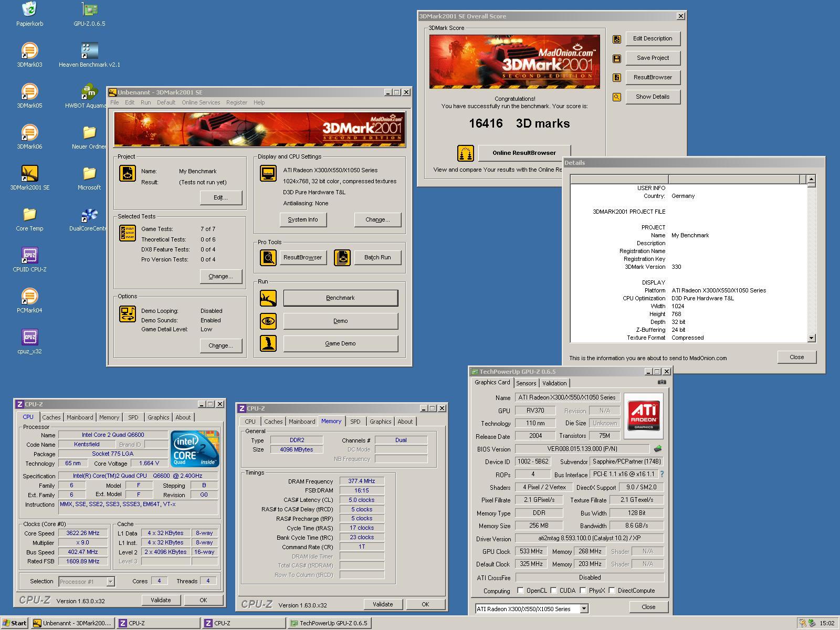Launch 3DMark03 desktop shortcut
Image resolution: width=840 pixels, height=630 pixels.
tap(30, 50)
